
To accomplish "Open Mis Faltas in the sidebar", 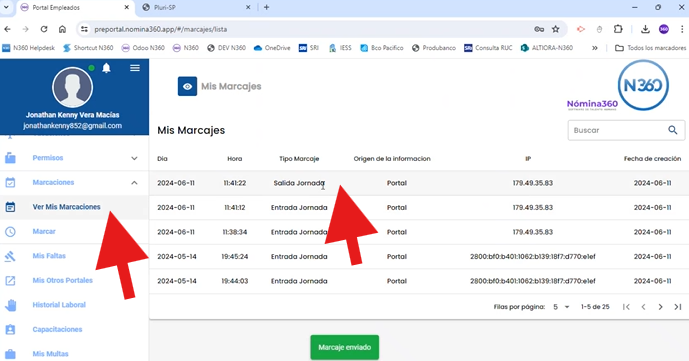I will click(49, 256).
